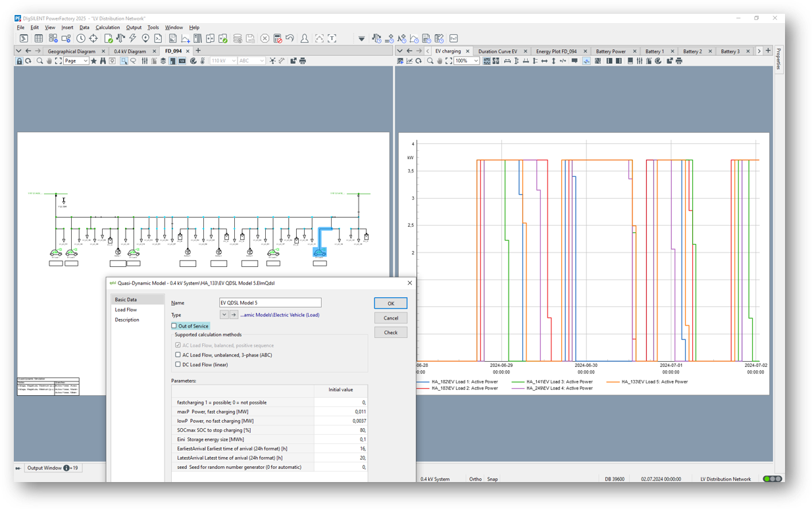Tick the DC Load Flow (linear) checkbox
This screenshot has height=509, width=812.
click(x=178, y=364)
